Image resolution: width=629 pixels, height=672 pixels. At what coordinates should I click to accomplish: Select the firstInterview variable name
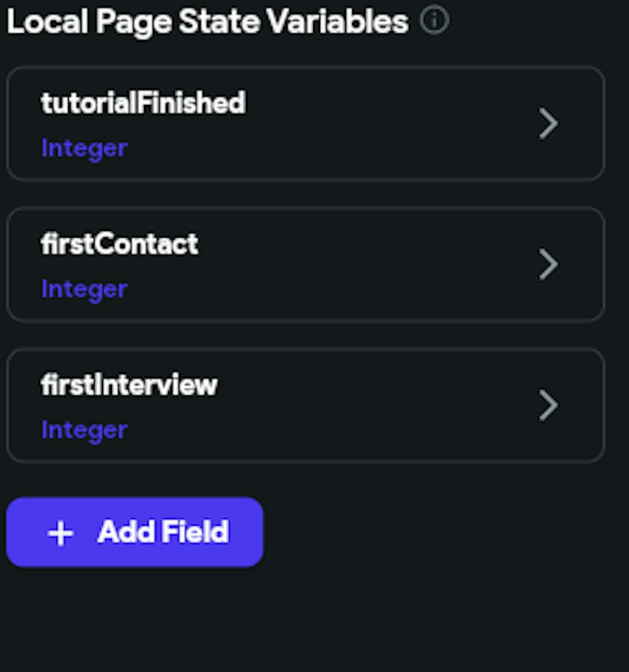[x=129, y=385]
